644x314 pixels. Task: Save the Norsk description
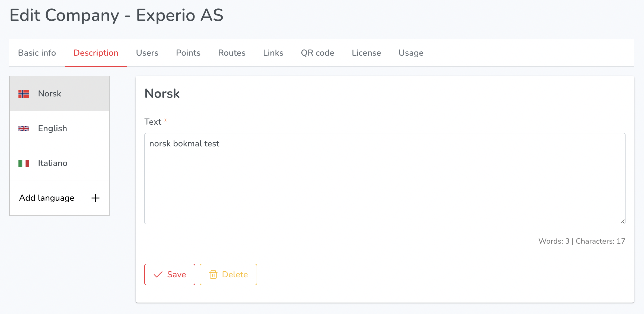pos(170,274)
